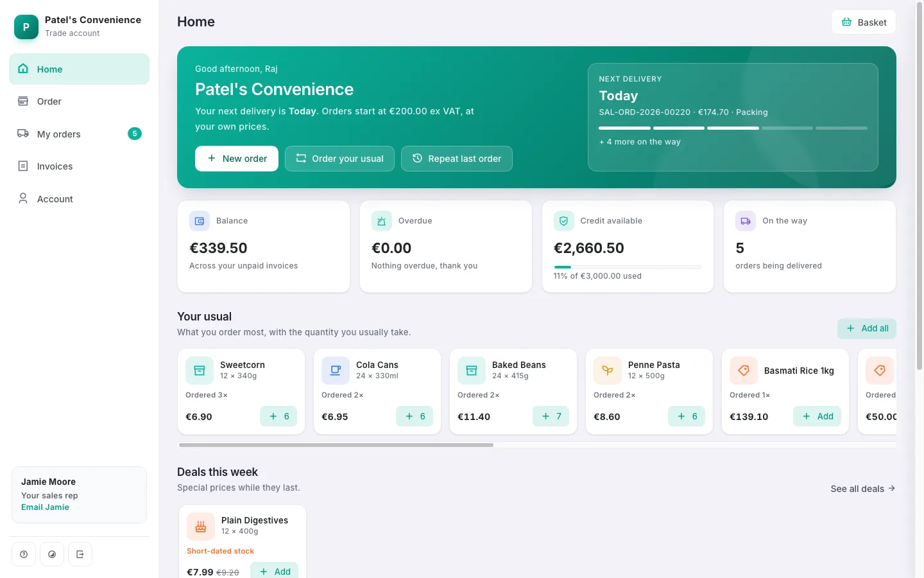Viewport: 924px width, 578px height.
Task: Click the sign out icon
Action: point(80,554)
